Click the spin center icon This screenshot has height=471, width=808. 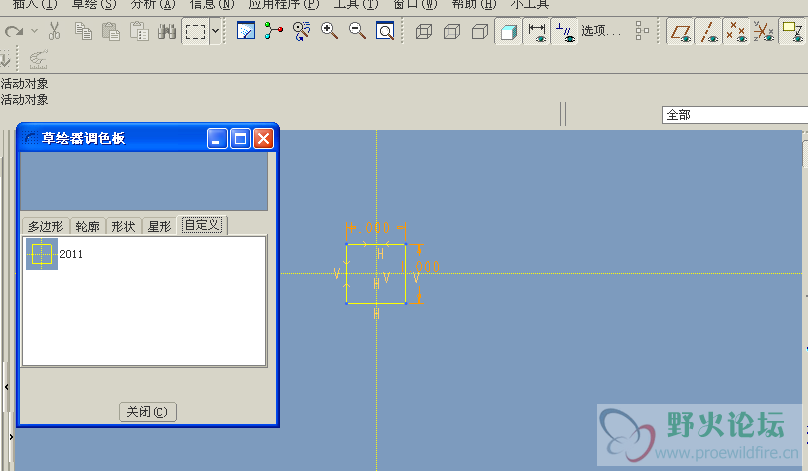(273, 31)
